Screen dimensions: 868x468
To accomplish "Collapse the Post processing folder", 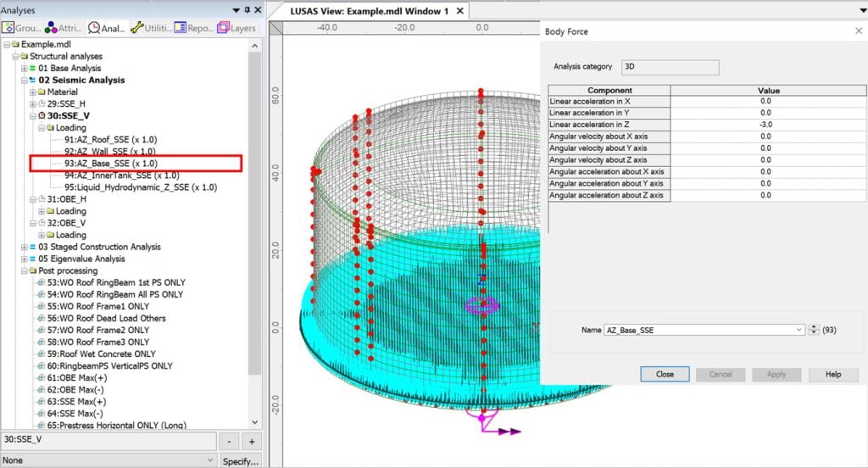I will point(24,270).
